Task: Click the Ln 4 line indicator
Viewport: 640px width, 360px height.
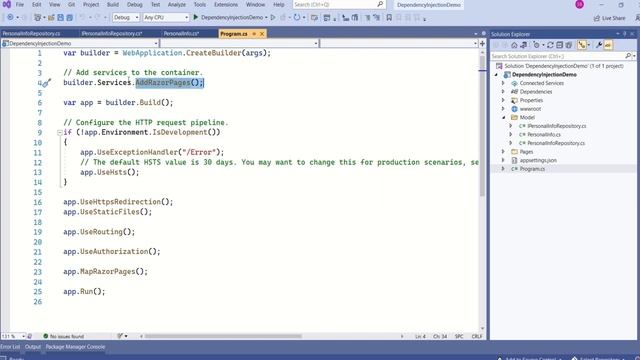Action: click(420, 336)
